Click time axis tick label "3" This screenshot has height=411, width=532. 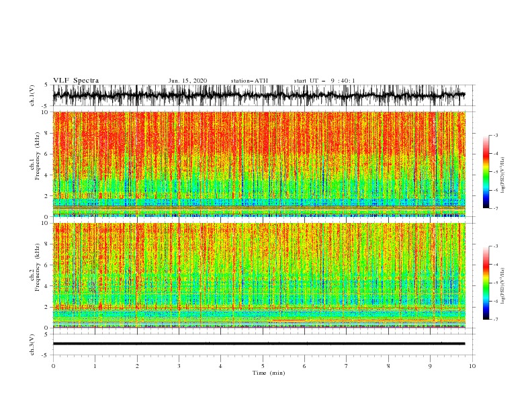(x=179, y=366)
